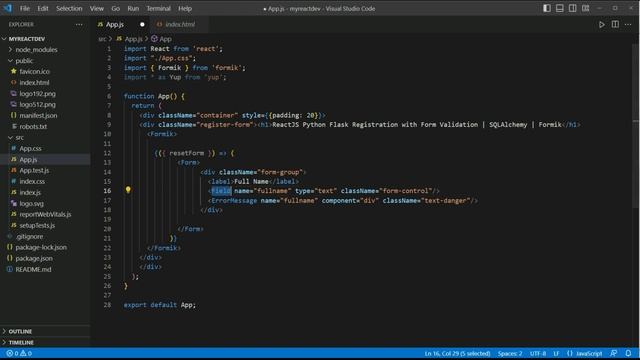640x360 pixels.
Task: Open index.js file
Action: [x=30, y=193]
